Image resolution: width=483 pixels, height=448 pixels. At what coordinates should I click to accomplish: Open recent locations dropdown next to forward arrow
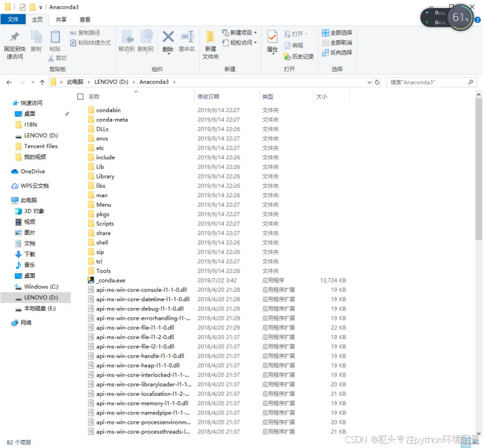coord(33,82)
